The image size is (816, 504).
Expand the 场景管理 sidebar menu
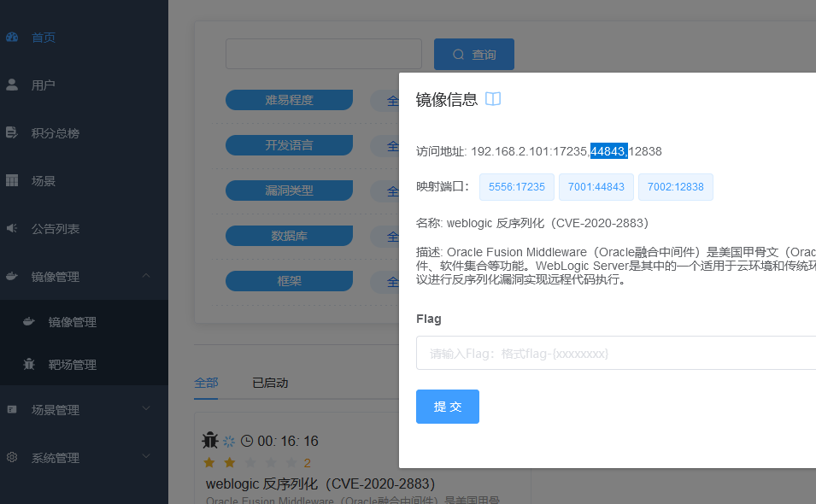145,410
